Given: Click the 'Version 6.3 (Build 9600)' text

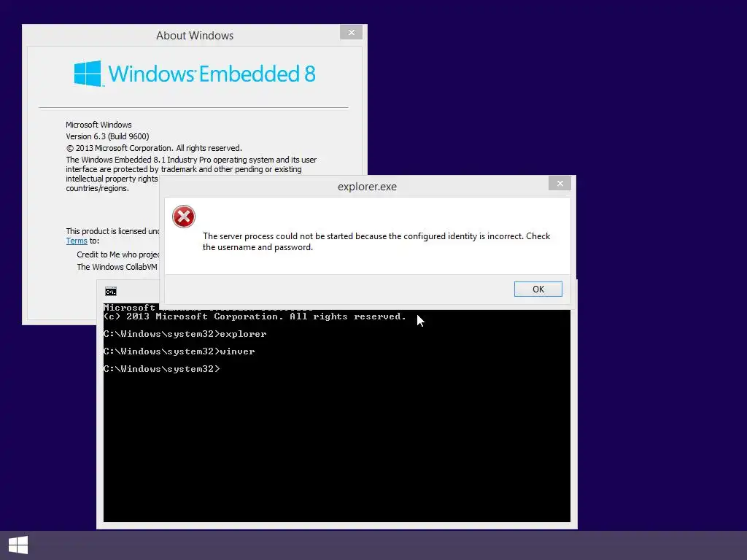Looking at the screenshot, I should pos(107,136).
